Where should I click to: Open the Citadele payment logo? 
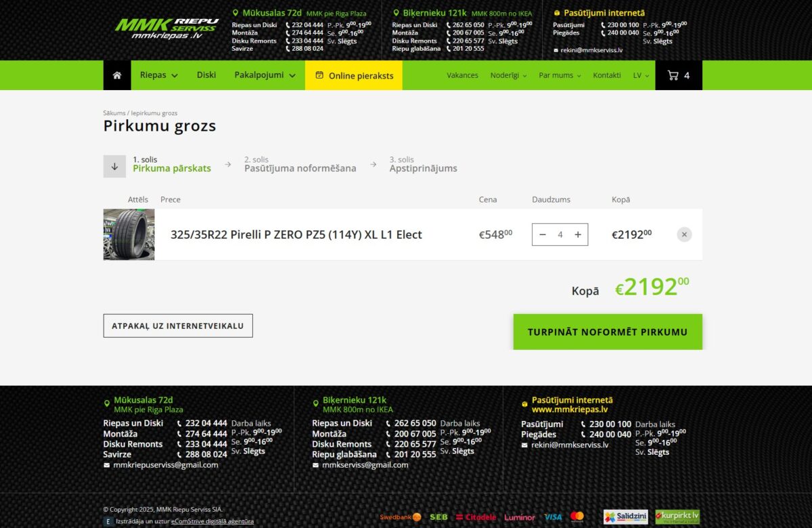point(478,516)
